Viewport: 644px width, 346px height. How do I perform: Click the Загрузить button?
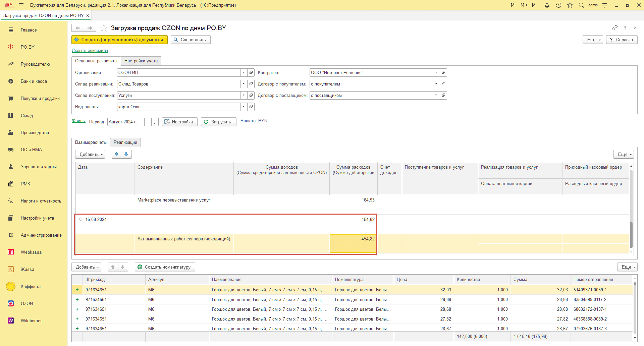[218, 122]
